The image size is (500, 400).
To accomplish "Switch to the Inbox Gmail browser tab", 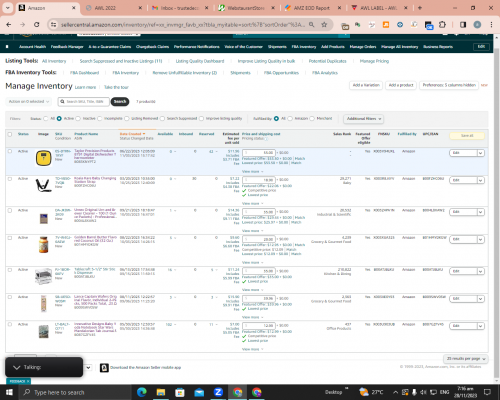I will [x=180, y=8].
